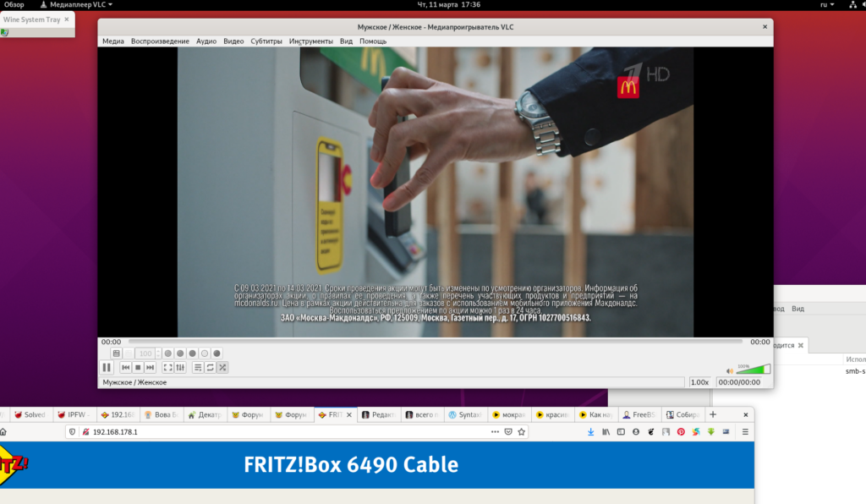Open Firefox downloads arrow icon

pos(591,431)
